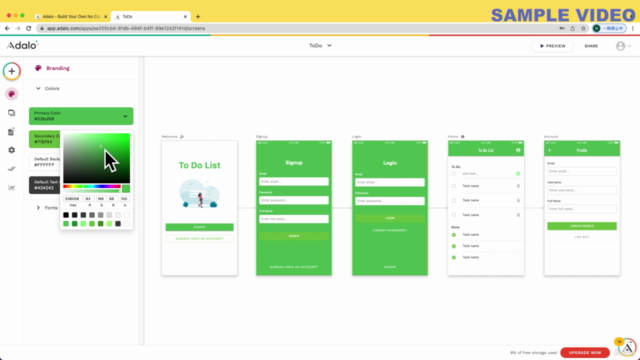Open the ToDo app name dropdown

(x=320, y=46)
